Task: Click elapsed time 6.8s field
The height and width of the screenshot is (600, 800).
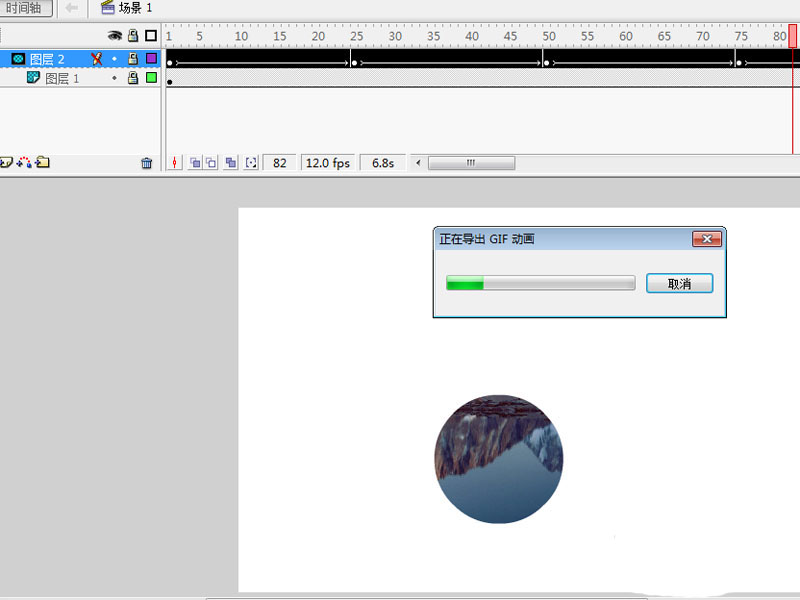Action: coord(383,163)
